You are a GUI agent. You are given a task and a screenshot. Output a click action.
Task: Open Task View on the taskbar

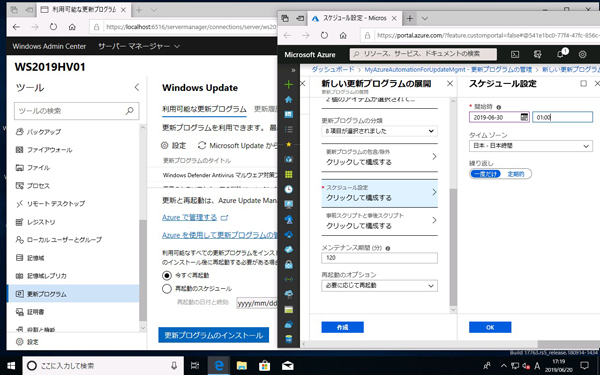195,366
